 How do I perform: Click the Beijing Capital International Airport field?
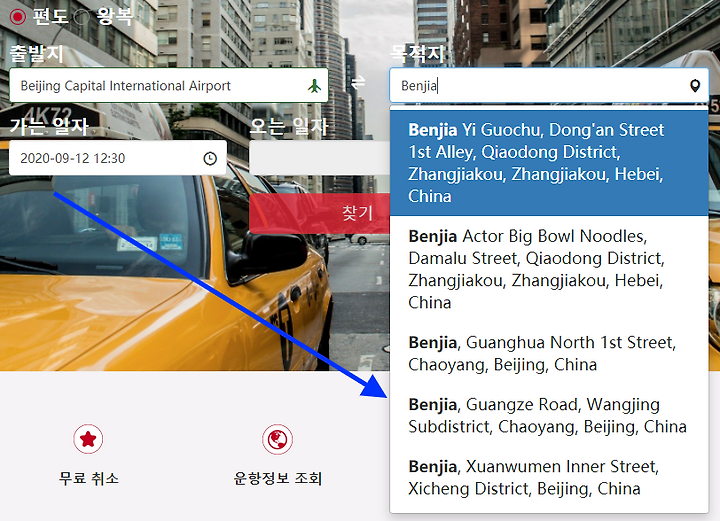pyautogui.click(x=169, y=85)
